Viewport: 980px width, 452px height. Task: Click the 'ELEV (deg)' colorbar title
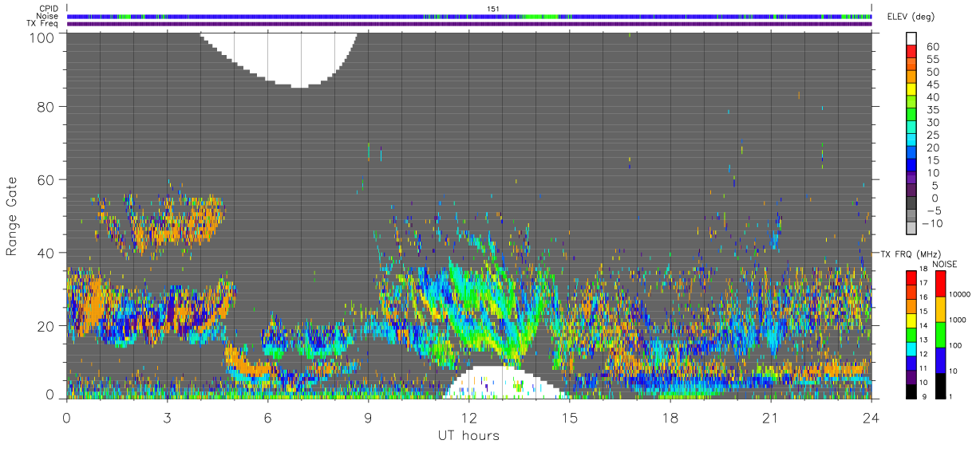tap(910, 17)
